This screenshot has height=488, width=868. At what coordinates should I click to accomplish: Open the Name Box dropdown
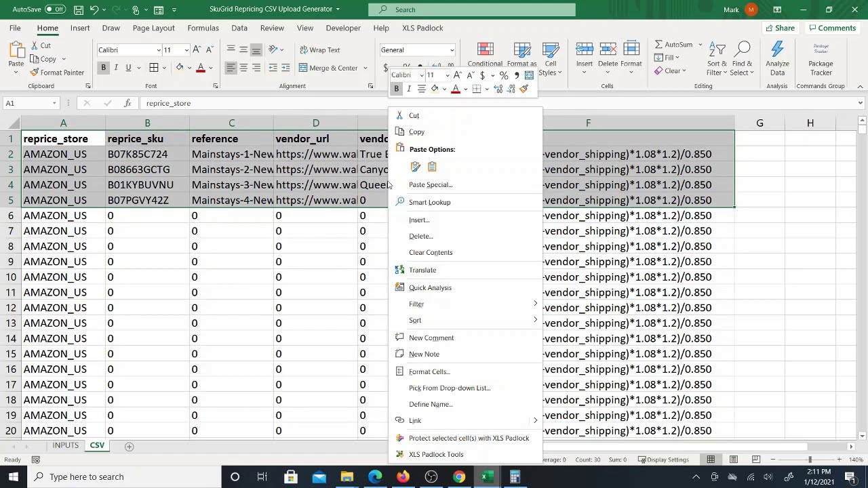pos(54,103)
